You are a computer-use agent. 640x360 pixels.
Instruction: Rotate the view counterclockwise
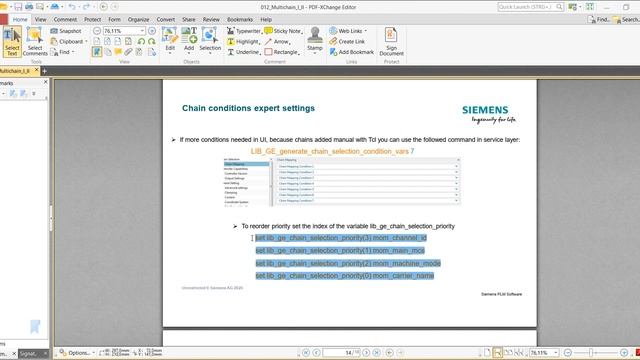(141, 41)
